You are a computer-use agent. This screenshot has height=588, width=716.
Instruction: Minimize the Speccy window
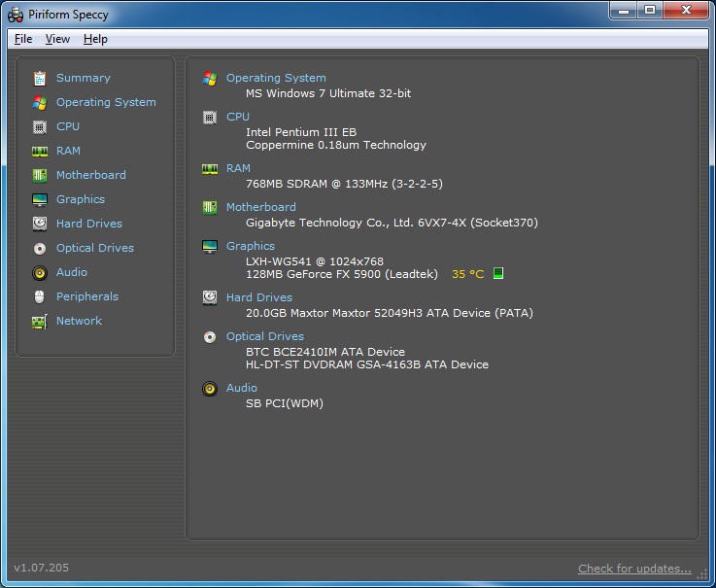624,11
